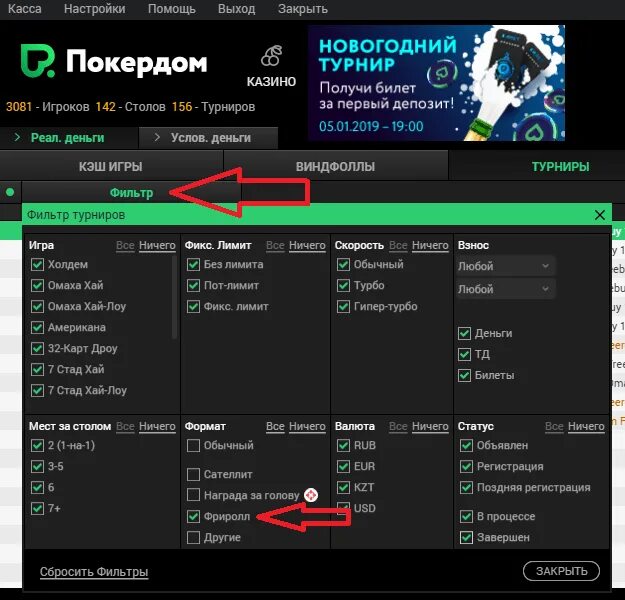Uncheck the Фриролл format checkbox
625x600 pixels.
click(193, 517)
